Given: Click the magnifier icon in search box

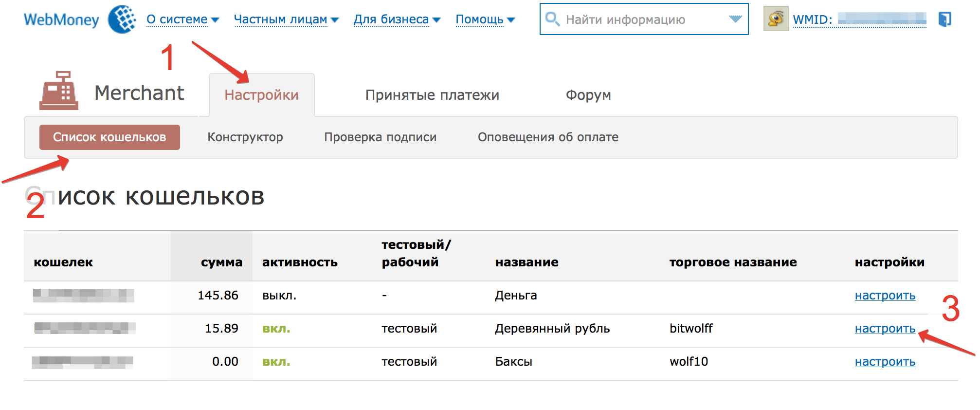Looking at the screenshot, I should (x=552, y=19).
